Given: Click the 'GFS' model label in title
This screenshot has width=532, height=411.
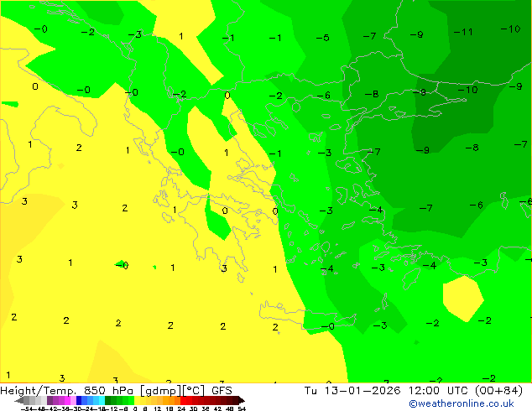Looking at the screenshot, I should pos(222,391).
